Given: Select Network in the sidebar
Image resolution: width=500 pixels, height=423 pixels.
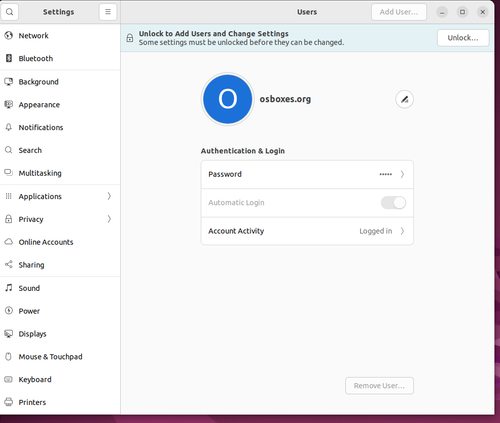Looking at the screenshot, I should (60, 35).
